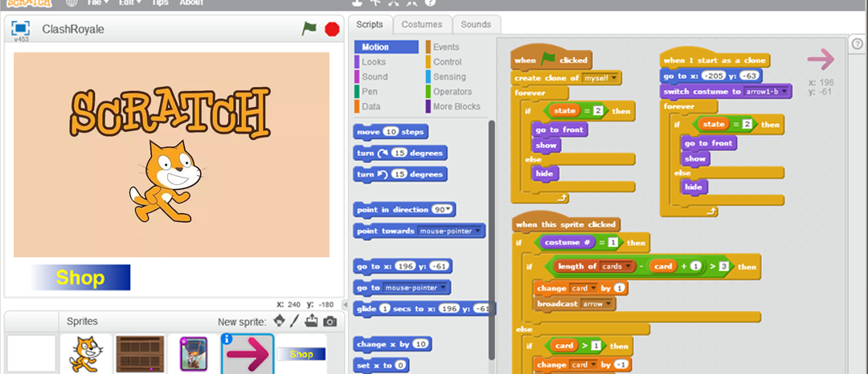Open the Tips menu item

coord(160,2)
